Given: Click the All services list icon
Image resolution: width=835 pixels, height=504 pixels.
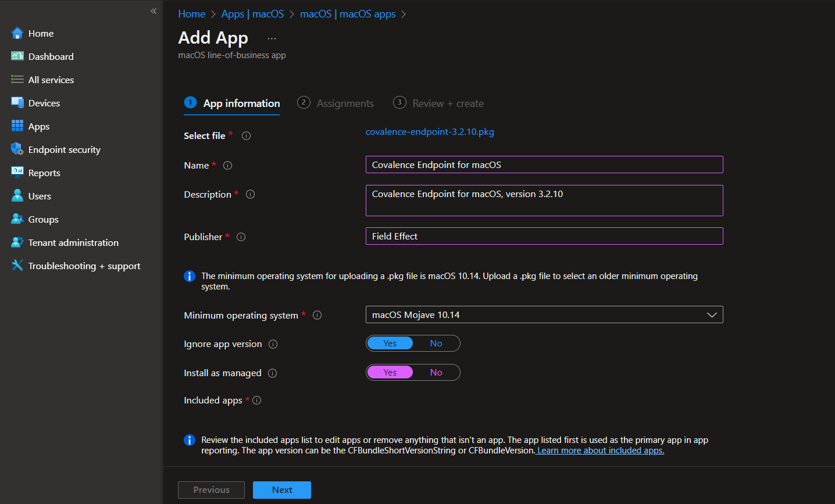Looking at the screenshot, I should (x=17, y=80).
